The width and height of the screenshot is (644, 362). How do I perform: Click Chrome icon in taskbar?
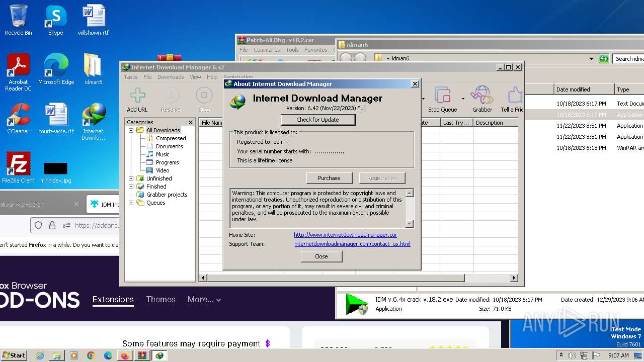click(91, 355)
